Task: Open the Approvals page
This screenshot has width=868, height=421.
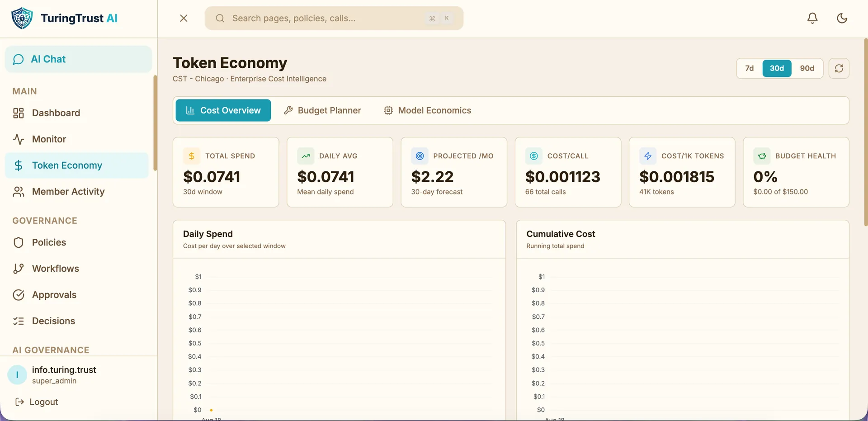Action: 77,295
